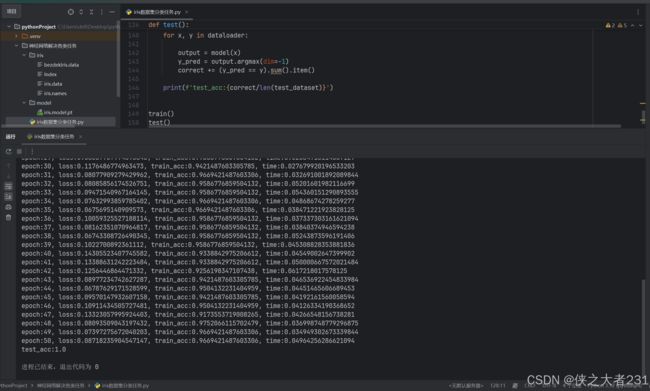650x391 pixels.
Task: Click collapse all icon in Project panel header
Action: point(91,12)
